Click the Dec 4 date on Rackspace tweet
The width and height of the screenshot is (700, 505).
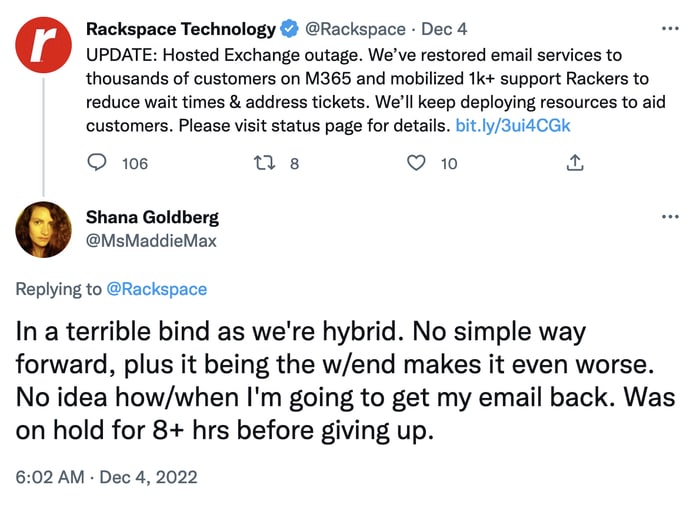point(444,29)
